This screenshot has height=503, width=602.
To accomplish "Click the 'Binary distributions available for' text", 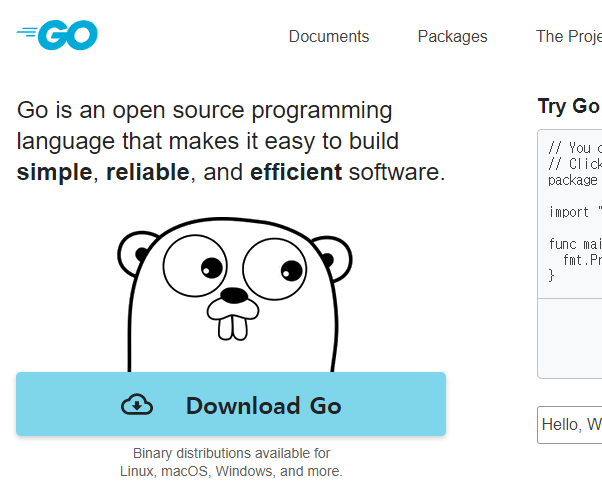I will pos(231,453).
